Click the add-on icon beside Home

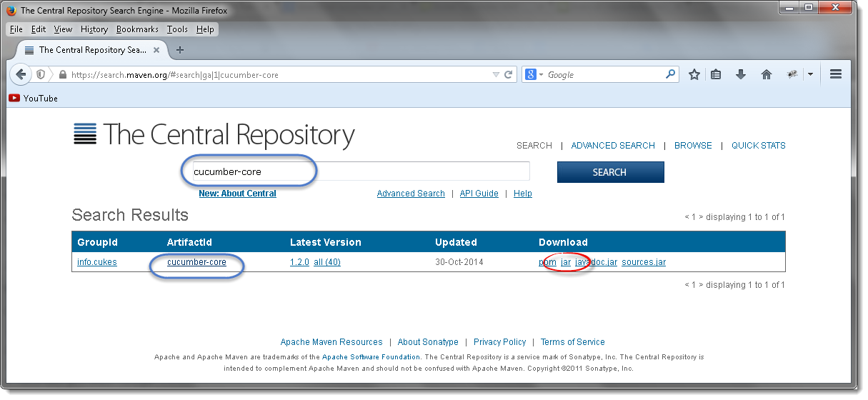coord(792,74)
